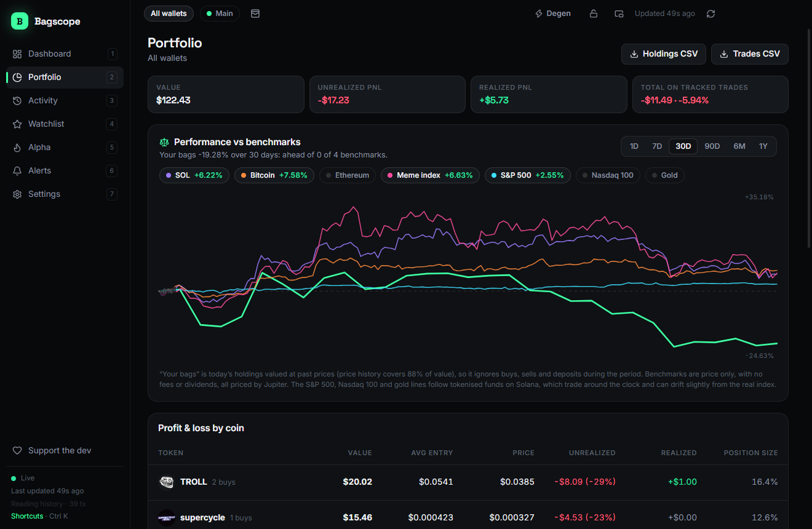The height and width of the screenshot is (529, 812).
Task: Switch chart range to 1D
Action: pyautogui.click(x=634, y=146)
